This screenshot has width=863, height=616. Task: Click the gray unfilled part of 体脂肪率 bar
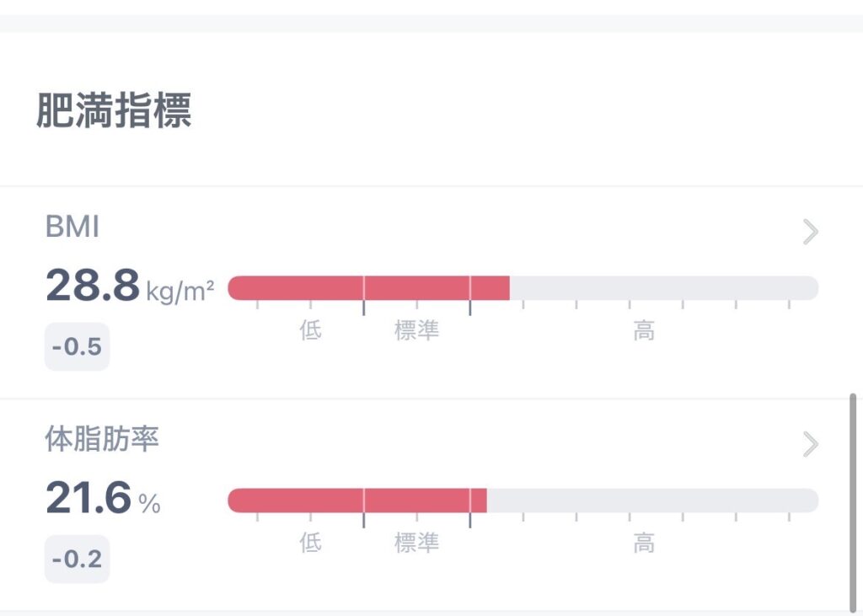pos(652,501)
